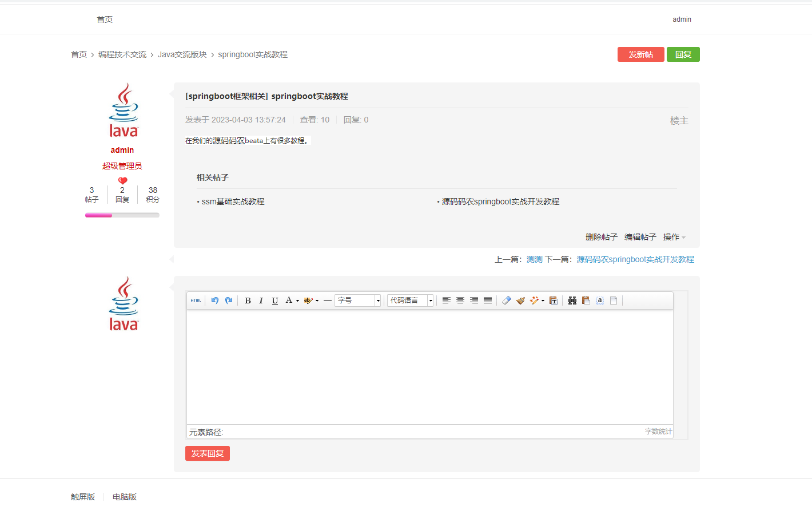Screen dimensions: 812x514
Task: Go to next post 源码码农springboot实战开发教程
Action: (635, 259)
